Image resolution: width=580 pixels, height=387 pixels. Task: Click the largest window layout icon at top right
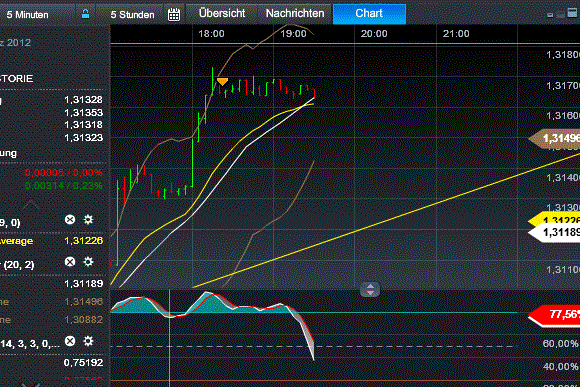point(572,13)
